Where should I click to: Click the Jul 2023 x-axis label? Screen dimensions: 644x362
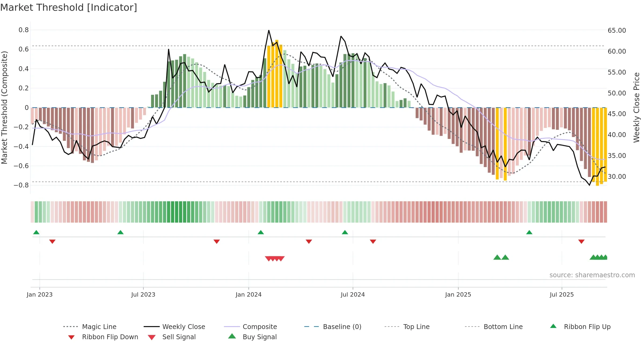[143, 294]
